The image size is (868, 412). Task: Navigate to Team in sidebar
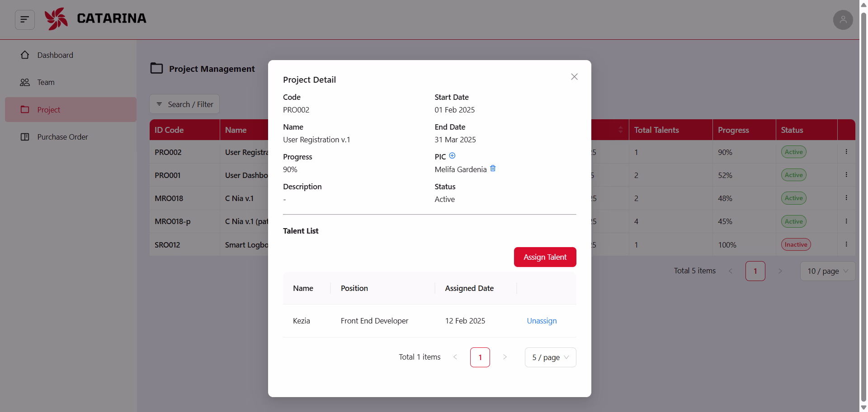[x=46, y=82]
